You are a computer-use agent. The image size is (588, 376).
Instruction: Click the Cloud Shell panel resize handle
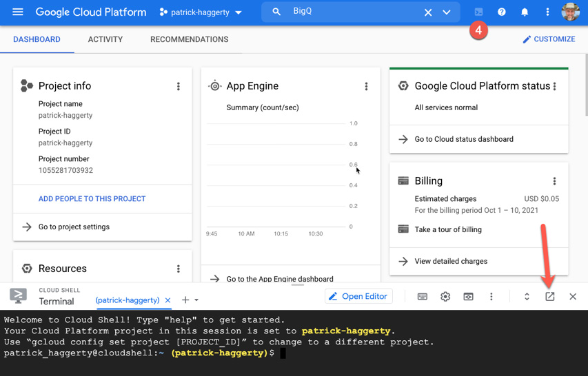pyautogui.click(x=297, y=284)
